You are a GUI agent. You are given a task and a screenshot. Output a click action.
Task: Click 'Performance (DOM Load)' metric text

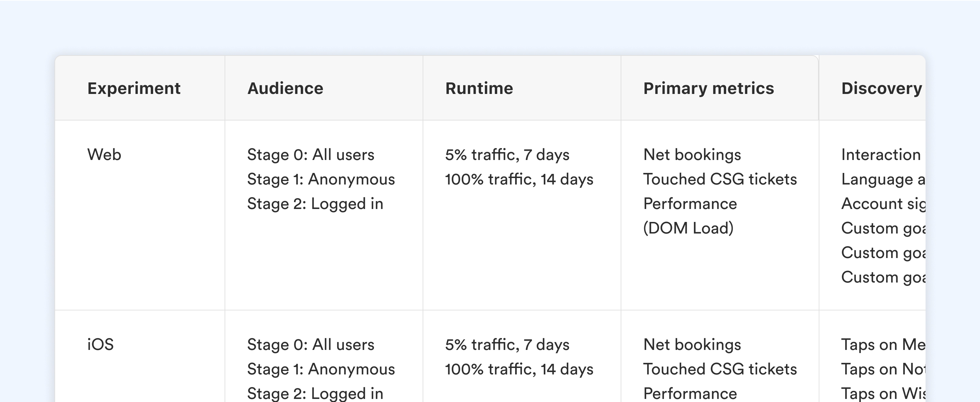(x=690, y=216)
